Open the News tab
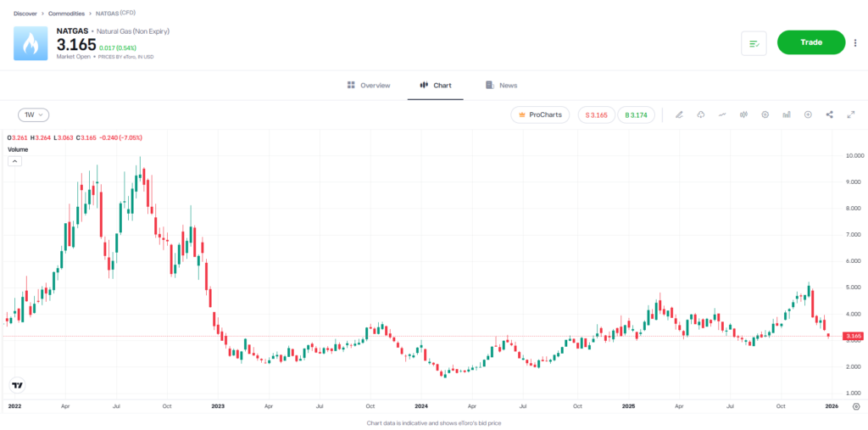The height and width of the screenshot is (430, 868). pyautogui.click(x=501, y=86)
